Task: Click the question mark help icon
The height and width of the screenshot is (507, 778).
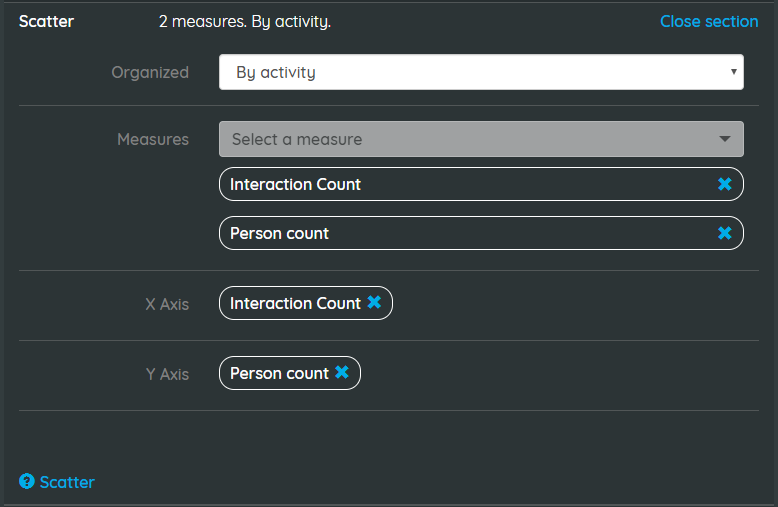Action: click(27, 481)
